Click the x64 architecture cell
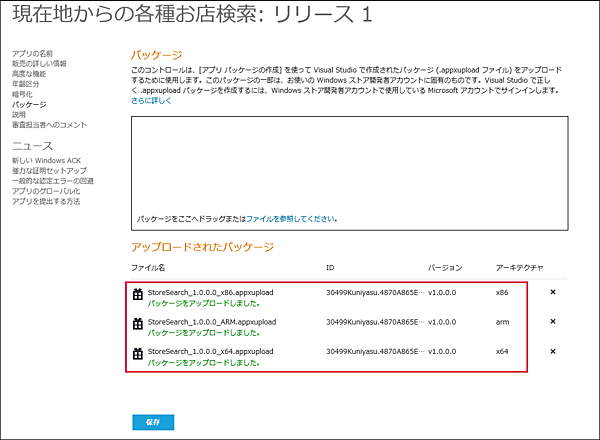Screen dimensions: 600x440 [x=502, y=351]
